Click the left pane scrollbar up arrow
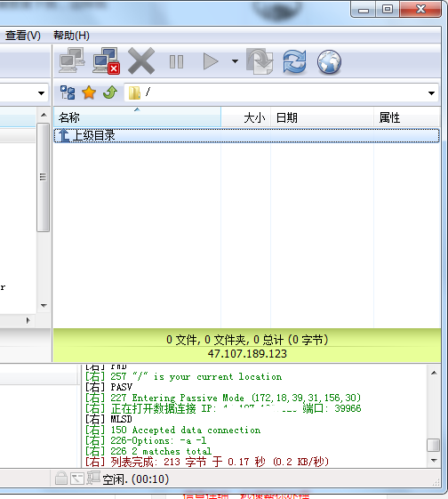The image size is (448, 499). click(44, 115)
